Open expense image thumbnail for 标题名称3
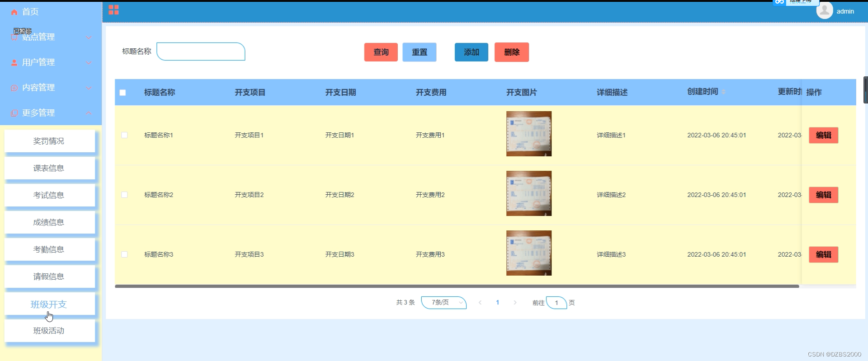Image resolution: width=868 pixels, height=361 pixels. pyautogui.click(x=529, y=253)
